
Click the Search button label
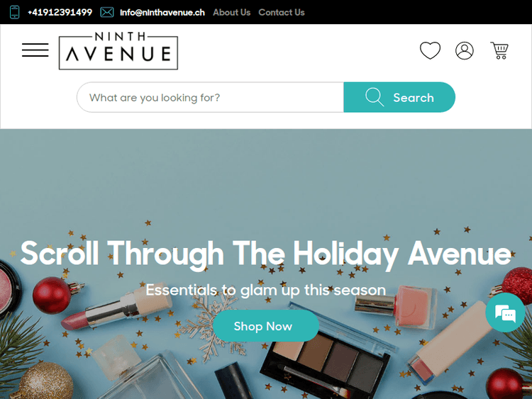(414, 98)
